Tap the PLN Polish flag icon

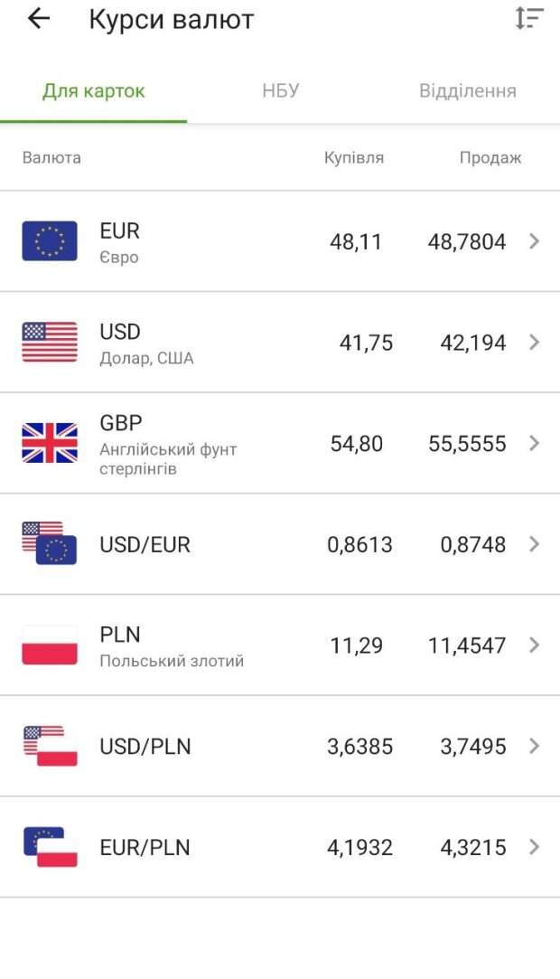click(50, 645)
